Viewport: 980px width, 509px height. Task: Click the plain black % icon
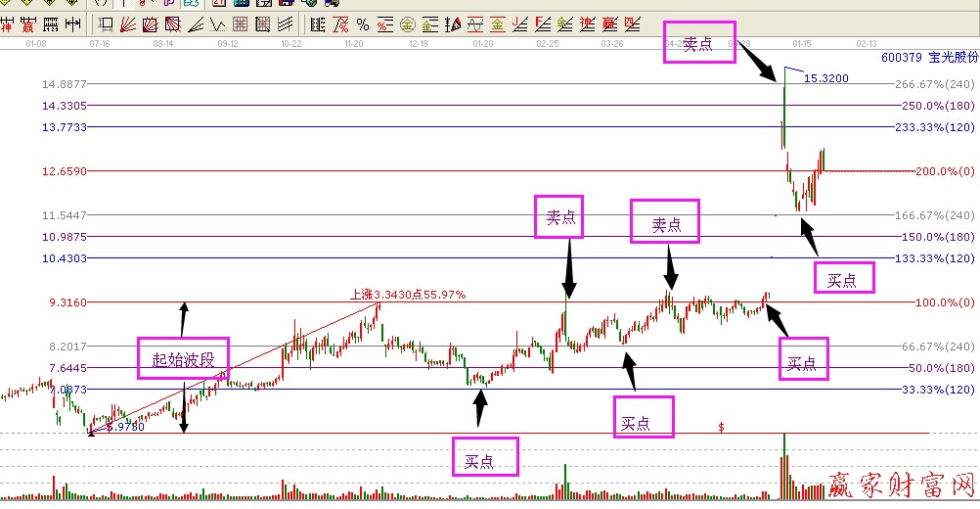363,23
